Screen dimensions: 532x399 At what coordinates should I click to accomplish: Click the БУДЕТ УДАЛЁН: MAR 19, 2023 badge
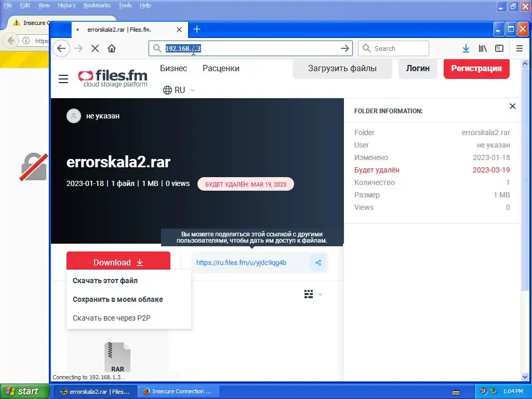(246, 184)
